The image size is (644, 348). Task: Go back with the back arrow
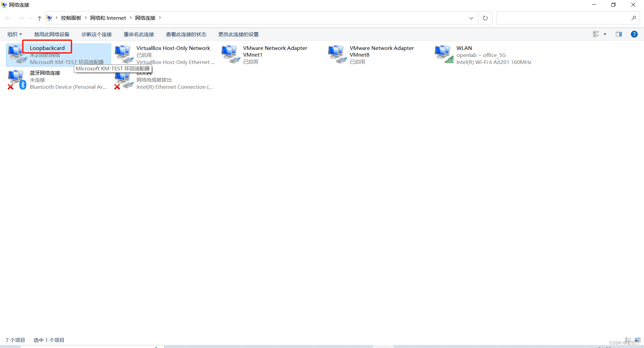8,18
